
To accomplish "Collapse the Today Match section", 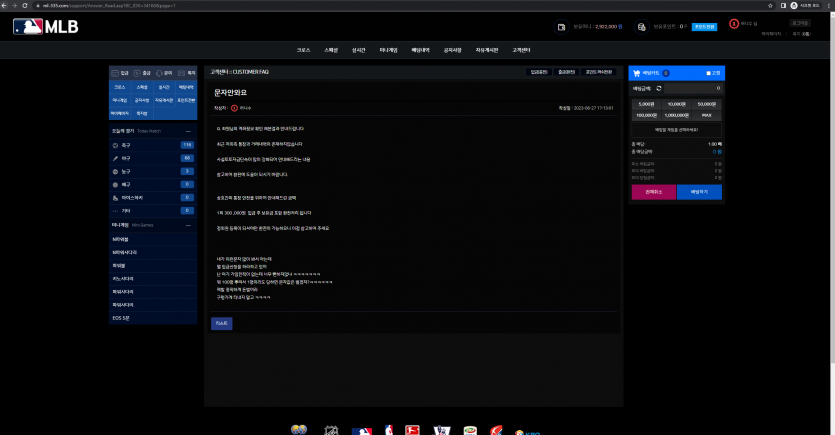I will pyautogui.click(x=188, y=131).
